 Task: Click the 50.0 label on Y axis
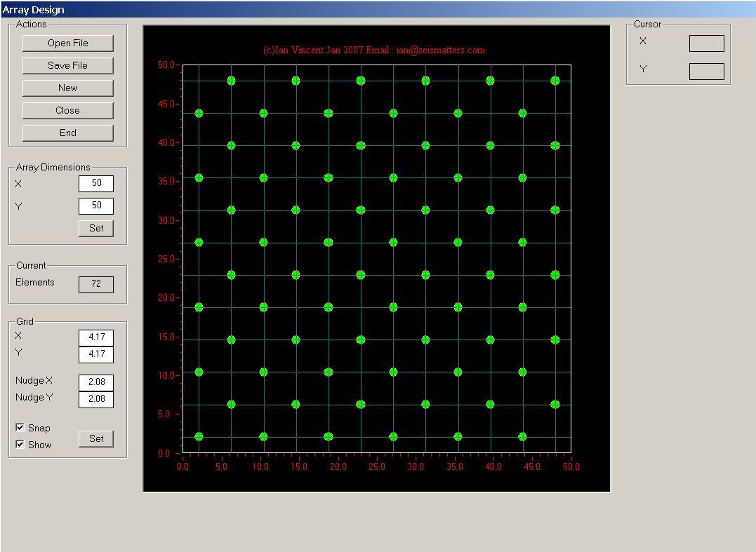click(166, 65)
